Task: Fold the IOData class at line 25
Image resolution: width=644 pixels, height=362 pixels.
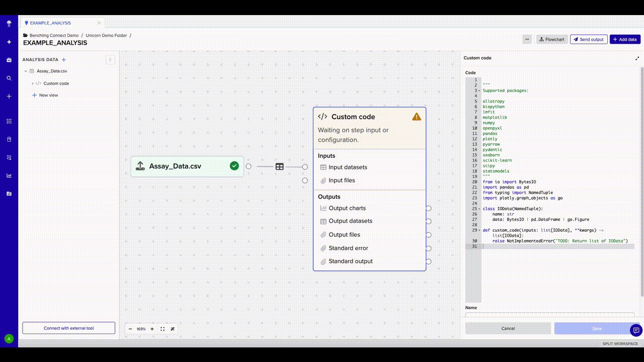Action: point(479,209)
